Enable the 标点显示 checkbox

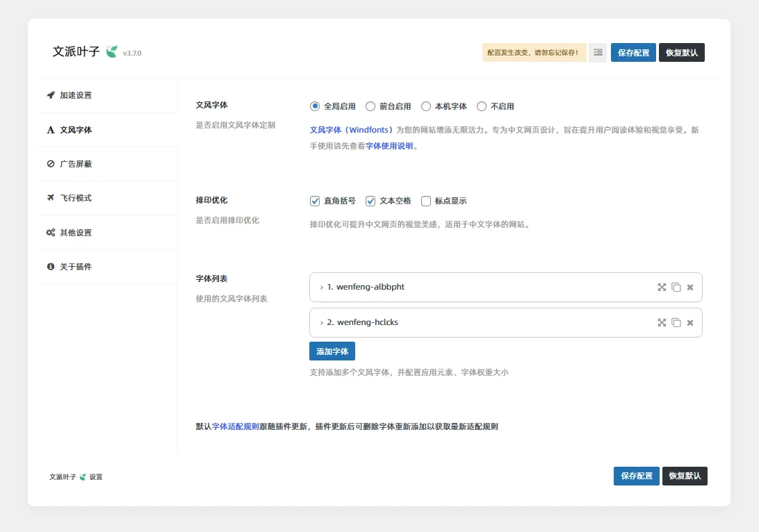point(426,201)
